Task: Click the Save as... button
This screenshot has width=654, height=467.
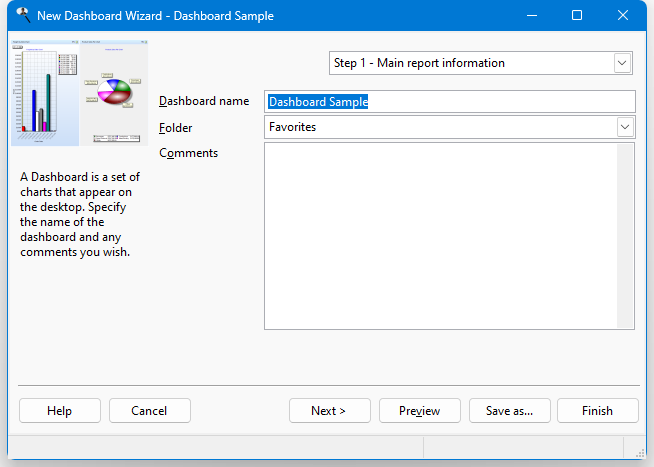Action: coord(510,411)
